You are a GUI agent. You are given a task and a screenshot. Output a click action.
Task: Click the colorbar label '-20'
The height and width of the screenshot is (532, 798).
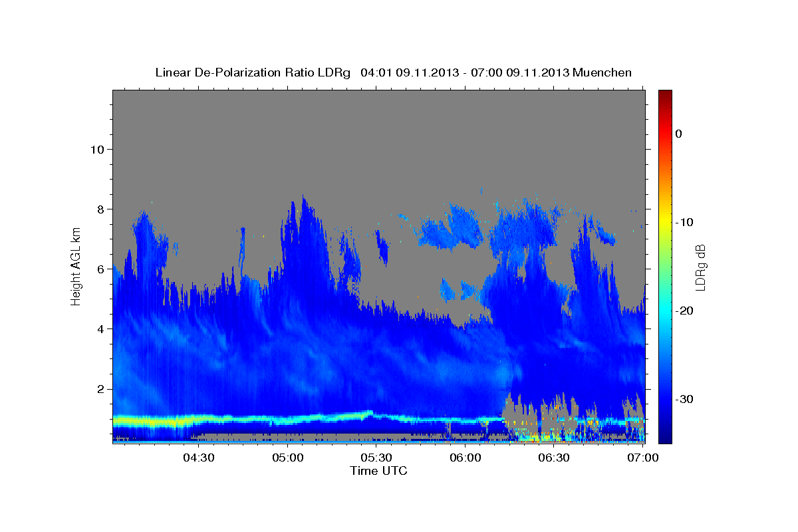684,311
